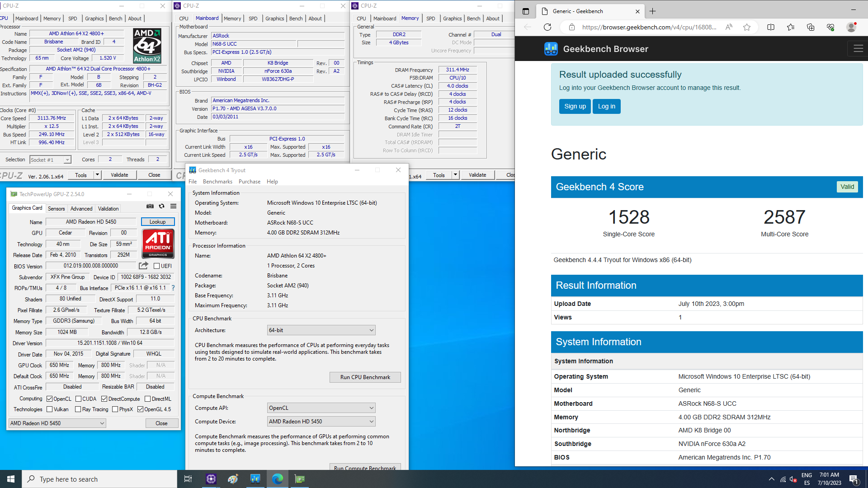Open Task View on the taskbar
This screenshot has width=868, height=488.
coord(188,479)
